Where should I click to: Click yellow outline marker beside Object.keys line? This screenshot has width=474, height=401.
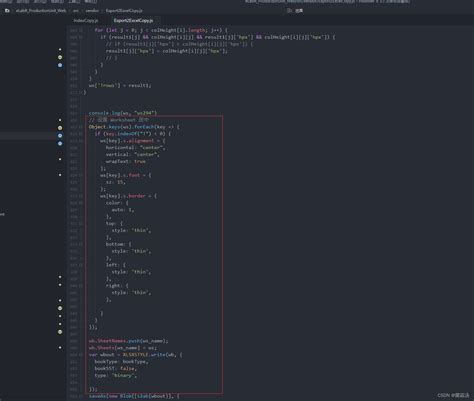pos(60,128)
